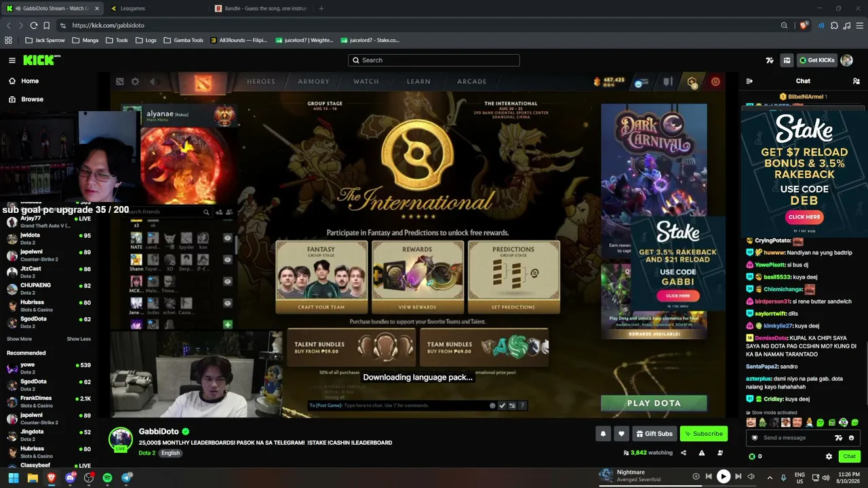This screenshot has width=868, height=488.
Task: Open the zoom magnifier icon in address bar
Action: pos(784,25)
